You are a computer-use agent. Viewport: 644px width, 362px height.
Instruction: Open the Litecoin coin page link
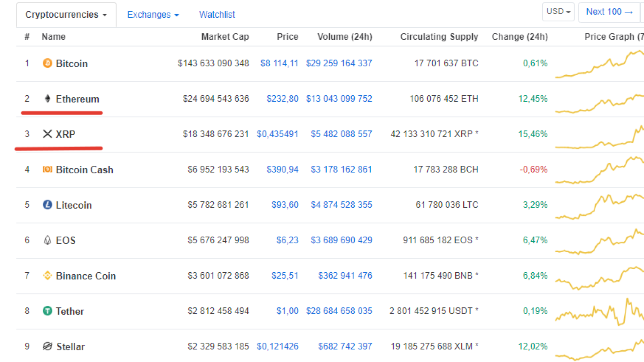[74, 205]
